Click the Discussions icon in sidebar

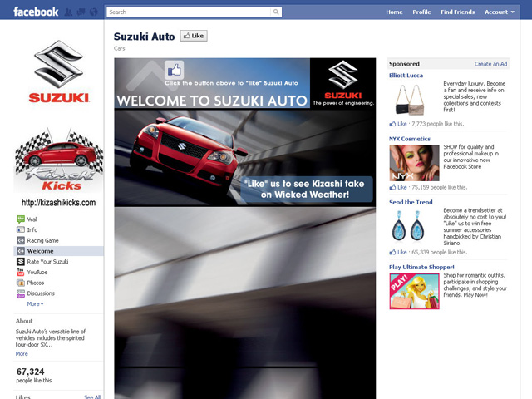(21, 293)
